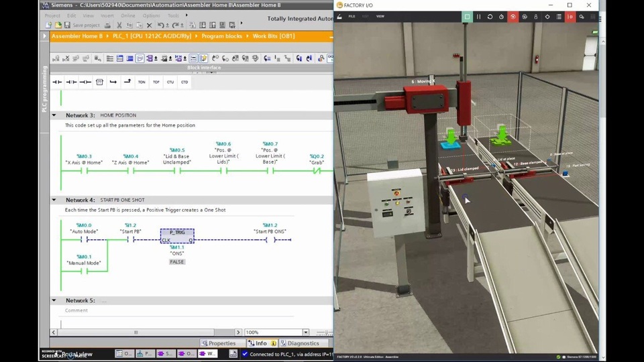Insert a TOF timer instruction
The width and height of the screenshot is (644, 362).
click(156, 82)
